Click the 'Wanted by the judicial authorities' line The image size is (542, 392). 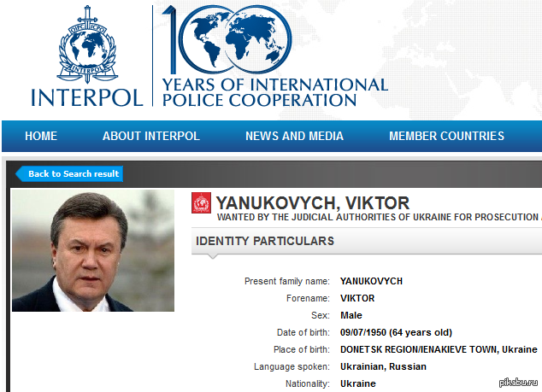[x=378, y=218]
